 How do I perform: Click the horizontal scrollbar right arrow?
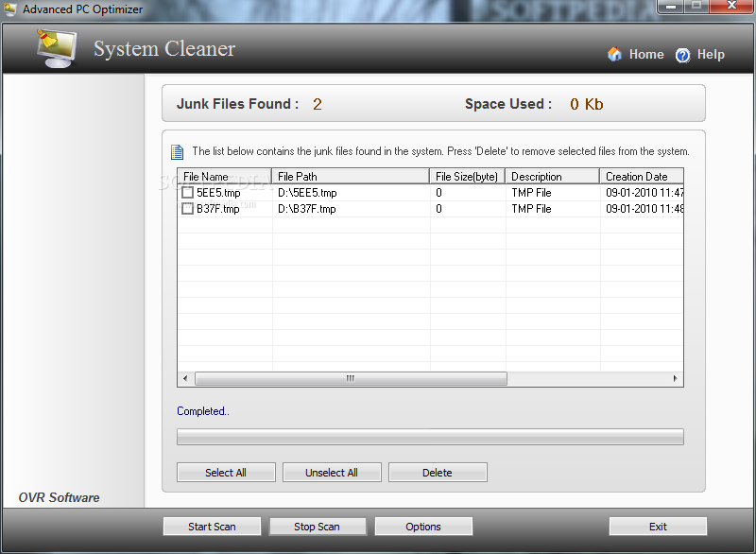(x=676, y=378)
